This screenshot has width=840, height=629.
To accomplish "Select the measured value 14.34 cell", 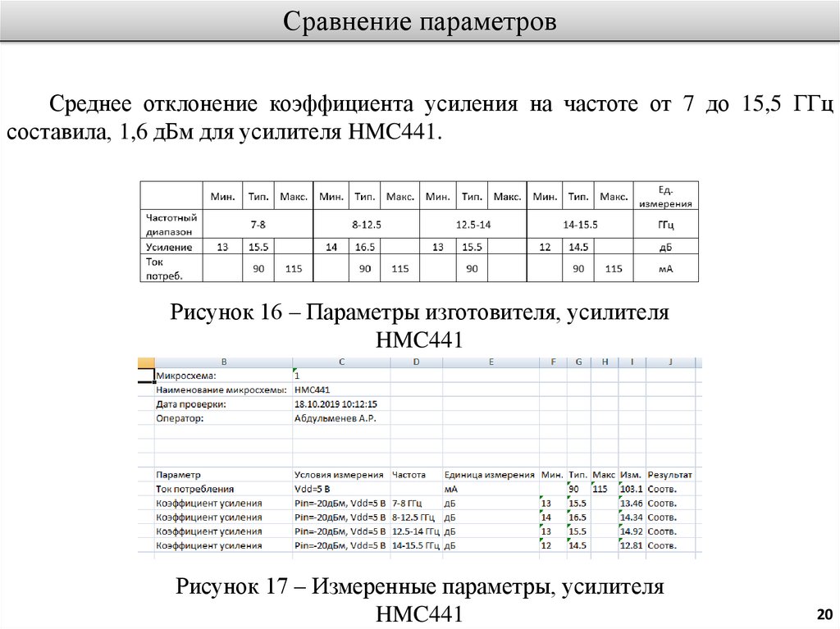I will click(631, 517).
